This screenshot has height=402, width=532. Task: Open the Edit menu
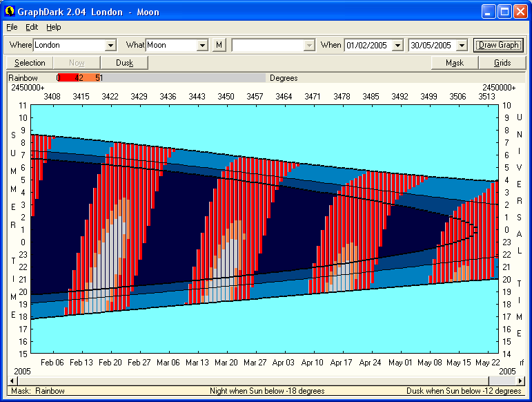(32, 27)
